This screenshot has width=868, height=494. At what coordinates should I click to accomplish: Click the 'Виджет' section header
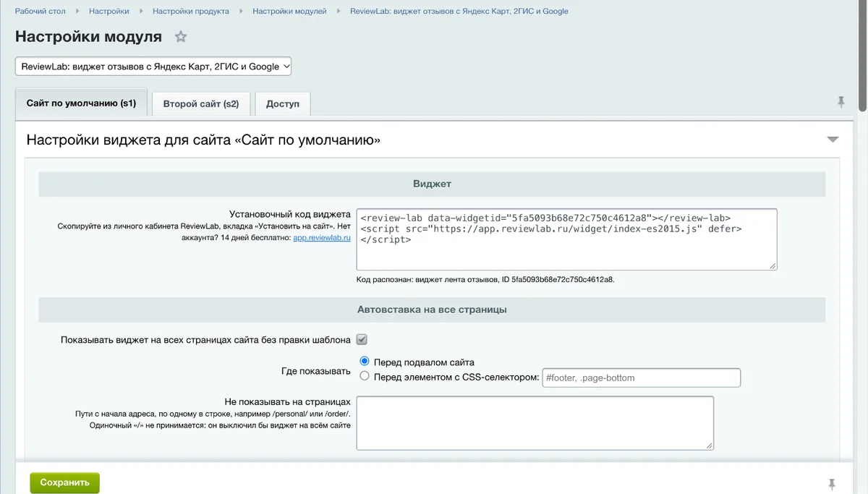point(432,184)
